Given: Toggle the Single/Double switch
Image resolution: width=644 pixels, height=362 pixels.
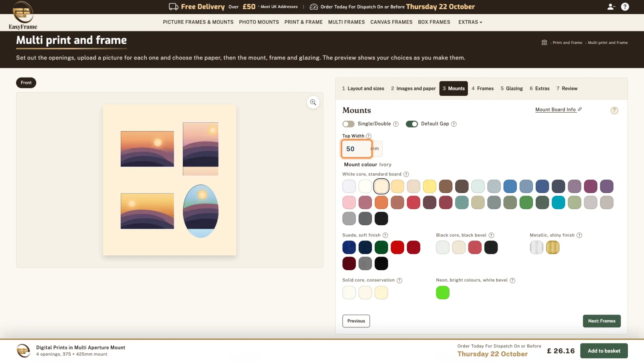Looking at the screenshot, I should [x=349, y=124].
